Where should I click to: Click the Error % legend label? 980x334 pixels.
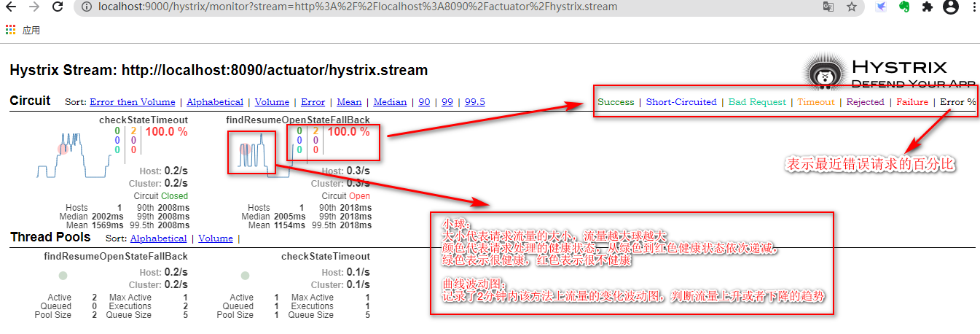click(958, 102)
